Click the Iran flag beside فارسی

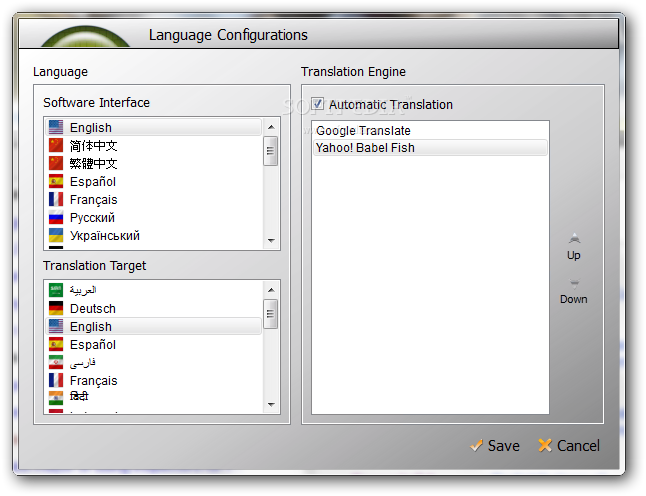click(x=56, y=363)
